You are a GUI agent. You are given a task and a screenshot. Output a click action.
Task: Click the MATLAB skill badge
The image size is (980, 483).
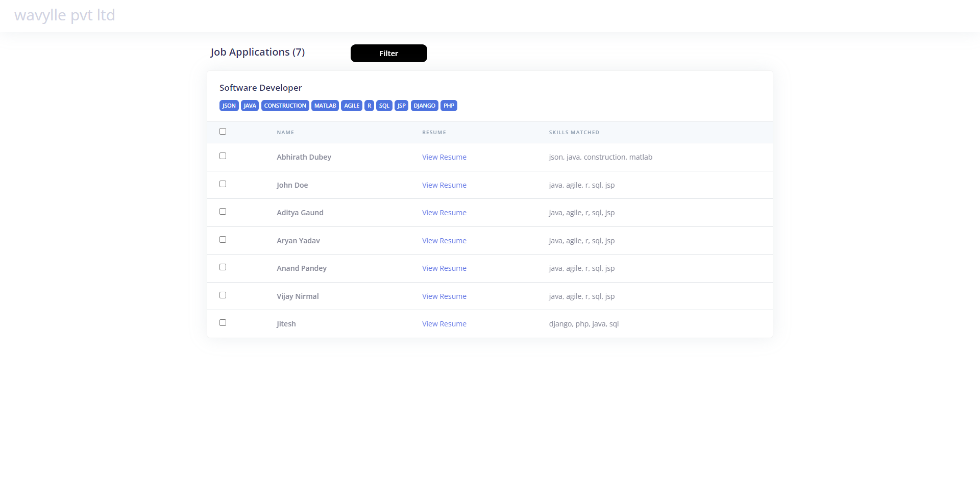coord(325,106)
